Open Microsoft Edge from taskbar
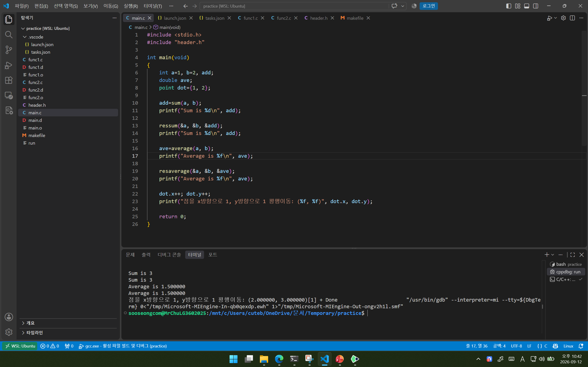This screenshot has width=588, height=367. coord(279,359)
